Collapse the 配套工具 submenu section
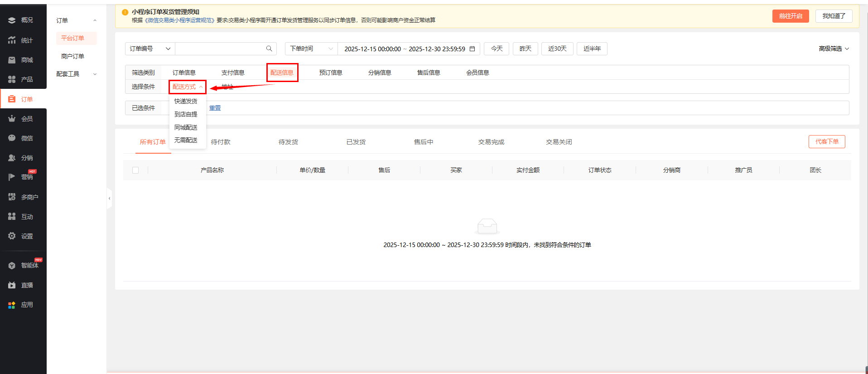This screenshot has width=868, height=374. 76,74
